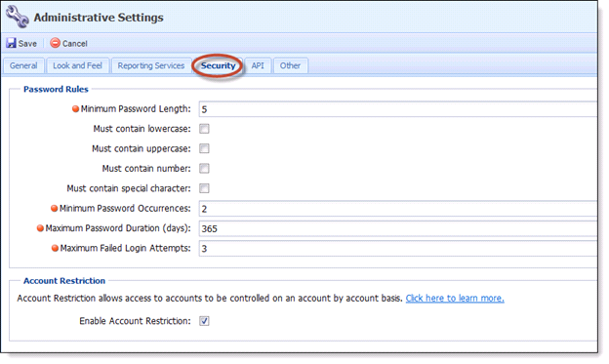The image size is (609, 364).
Task: Enable Must contain lowercase checkbox
Action: coord(204,129)
